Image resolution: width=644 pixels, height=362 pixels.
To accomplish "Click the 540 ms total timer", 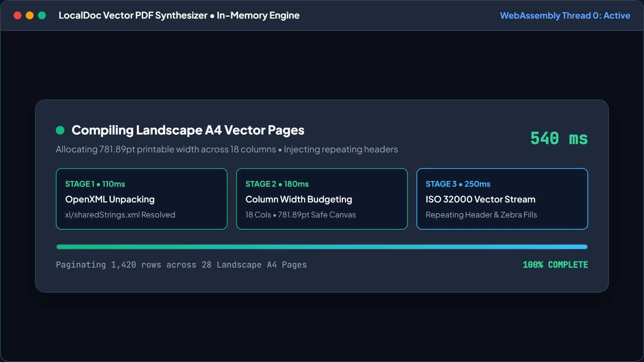I will [559, 138].
